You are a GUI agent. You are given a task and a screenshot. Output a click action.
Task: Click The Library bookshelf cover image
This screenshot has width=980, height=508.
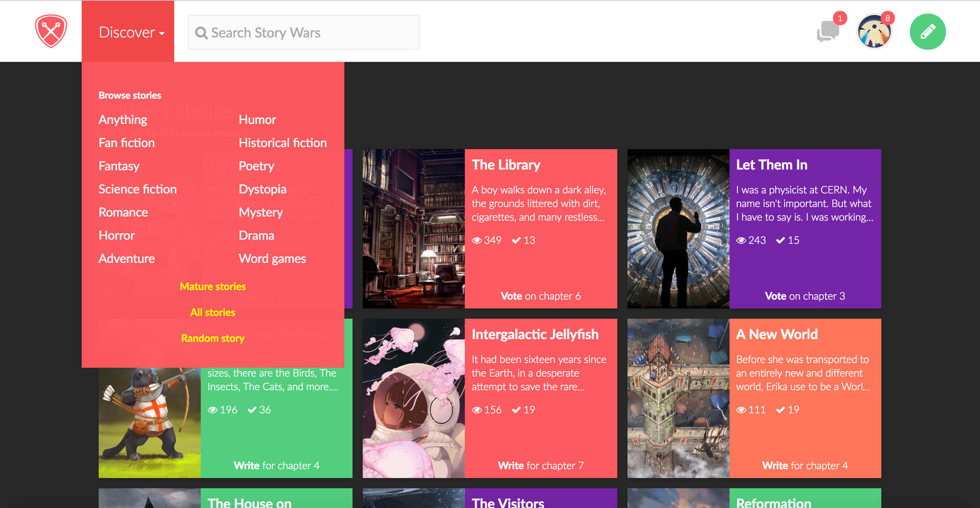(413, 229)
